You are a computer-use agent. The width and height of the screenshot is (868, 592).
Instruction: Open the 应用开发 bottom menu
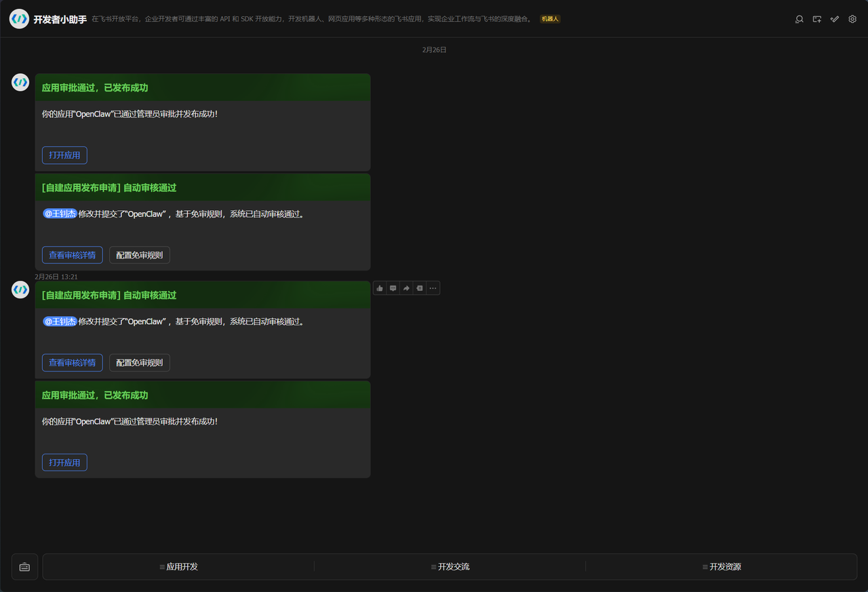click(178, 567)
